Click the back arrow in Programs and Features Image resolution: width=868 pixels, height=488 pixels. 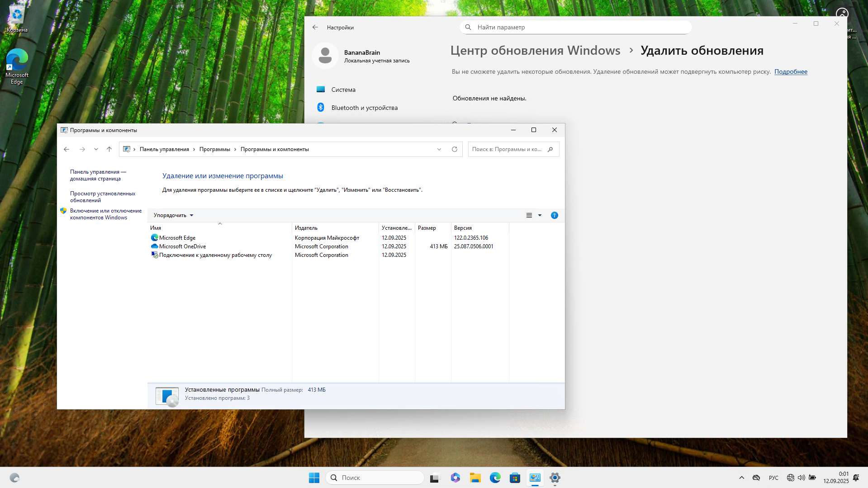tap(66, 149)
